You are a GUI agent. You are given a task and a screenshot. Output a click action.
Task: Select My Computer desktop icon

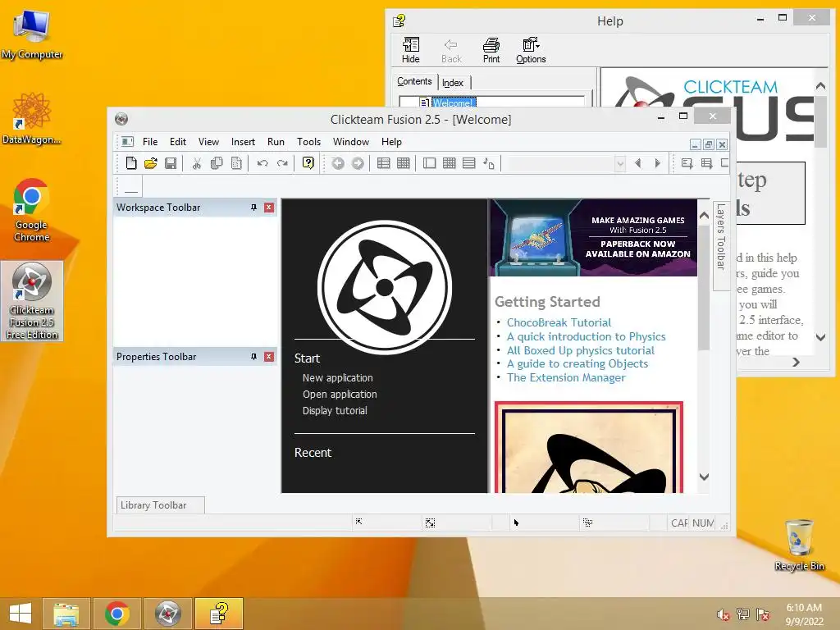32,34
